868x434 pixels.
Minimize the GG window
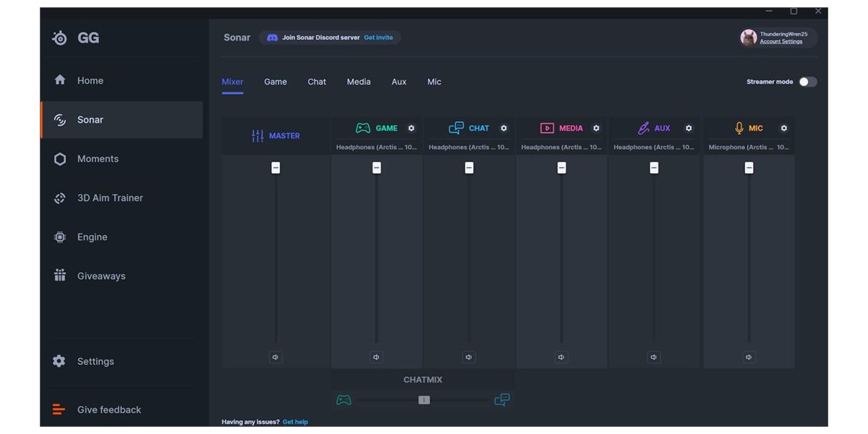[769, 12]
